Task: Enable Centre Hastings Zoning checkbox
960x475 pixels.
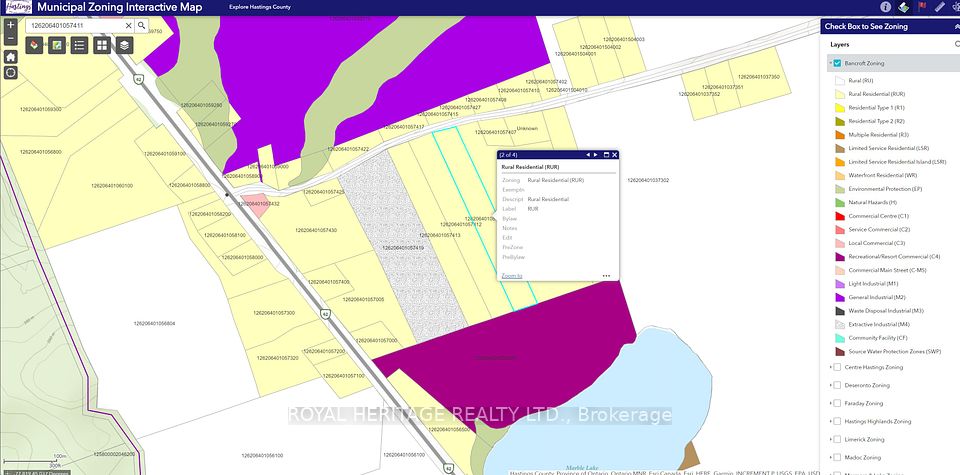Action: tap(837, 367)
